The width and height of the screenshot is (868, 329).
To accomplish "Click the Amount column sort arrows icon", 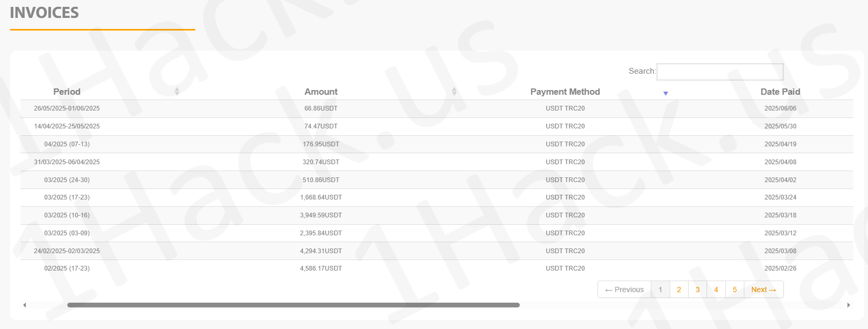I will [454, 92].
